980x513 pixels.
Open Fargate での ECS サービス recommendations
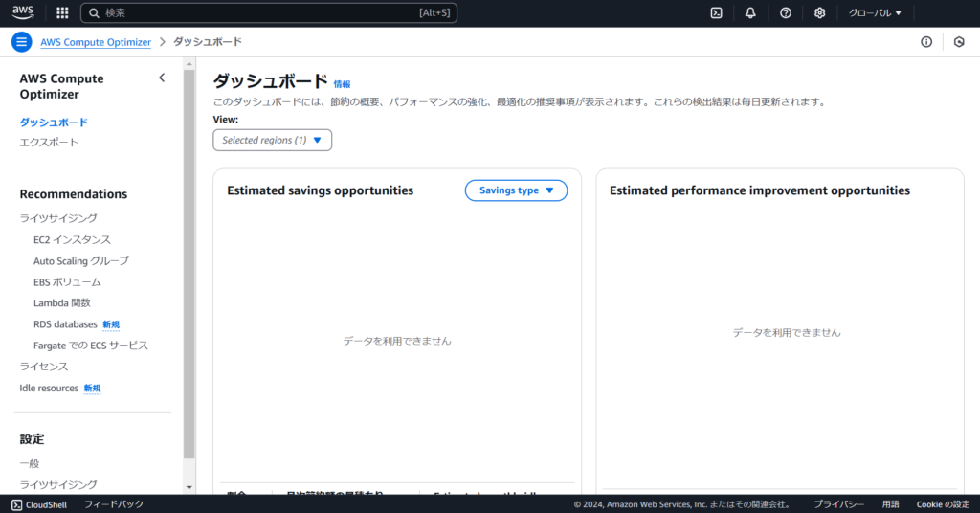(x=91, y=346)
